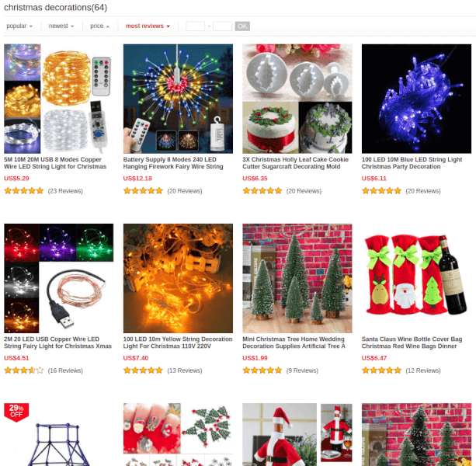This screenshot has width=476, height=466.
Task: Click the 29% OFF discount badge
Action: click(16, 412)
